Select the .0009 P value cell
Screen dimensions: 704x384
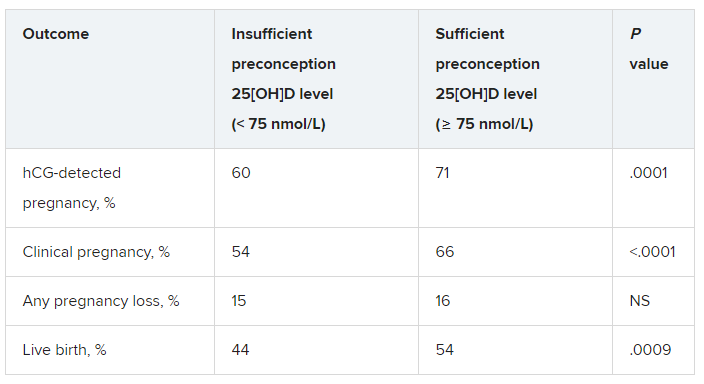point(650,350)
